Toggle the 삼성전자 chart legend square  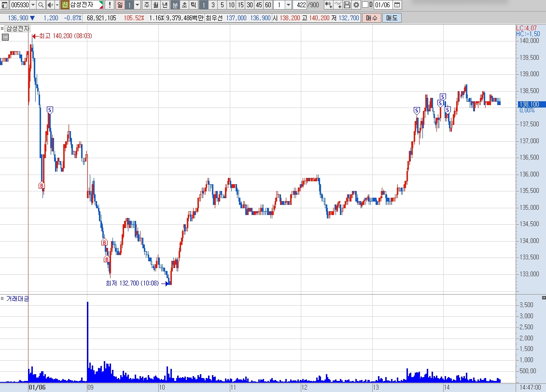click(2, 28)
